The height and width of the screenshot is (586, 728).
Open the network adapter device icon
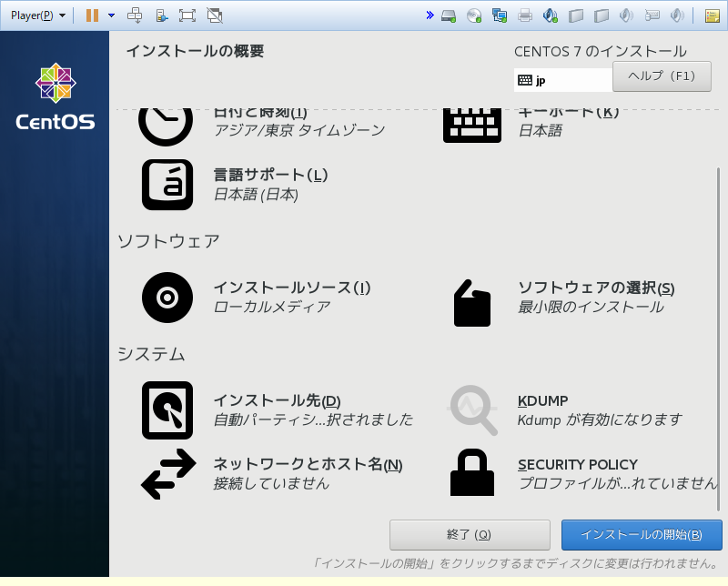point(500,15)
